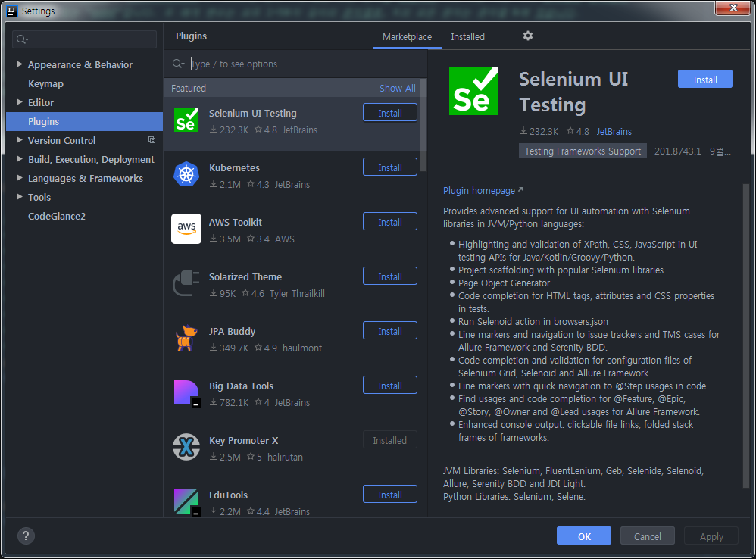This screenshot has width=756, height=559.
Task: Click Show All featured plugins link
Action: (x=397, y=88)
